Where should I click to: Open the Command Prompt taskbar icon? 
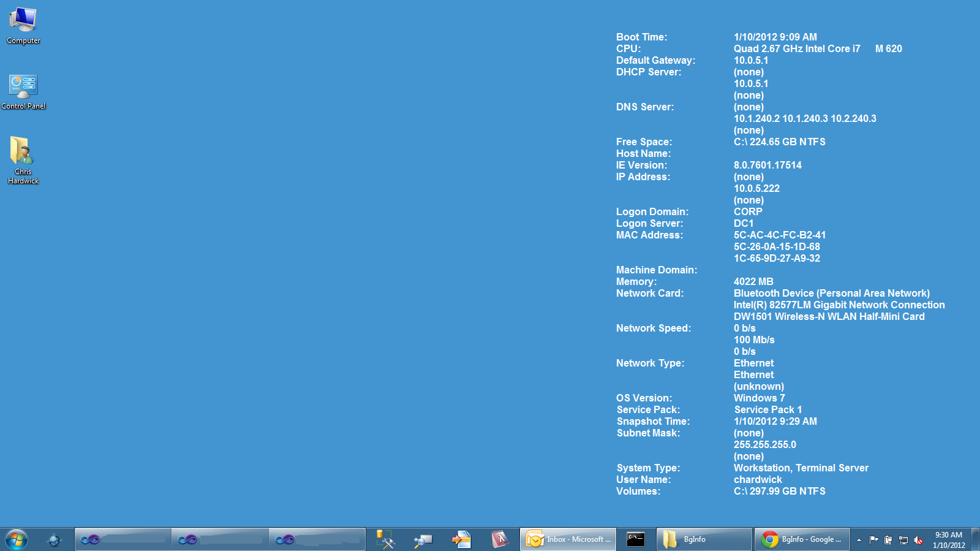pos(636,539)
